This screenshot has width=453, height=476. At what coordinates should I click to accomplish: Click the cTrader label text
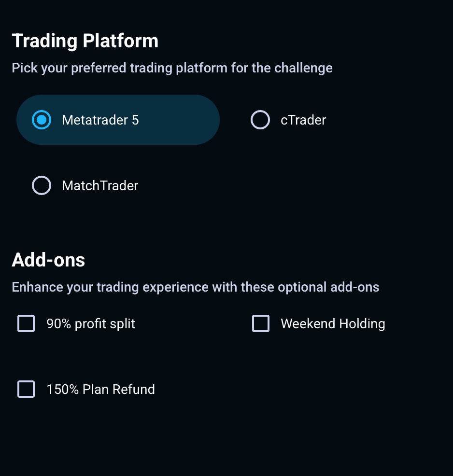click(x=303, y=120)
